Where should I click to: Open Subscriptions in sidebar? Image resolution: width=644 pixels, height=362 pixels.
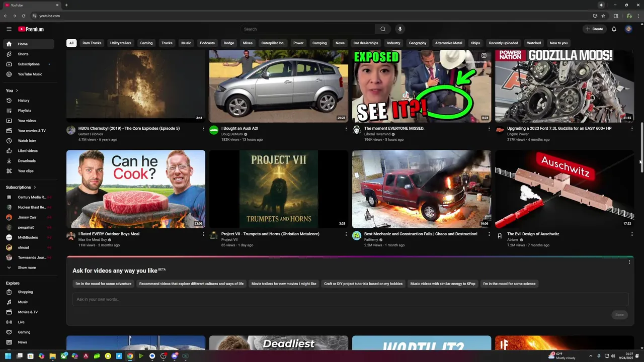tap(29, 64)
